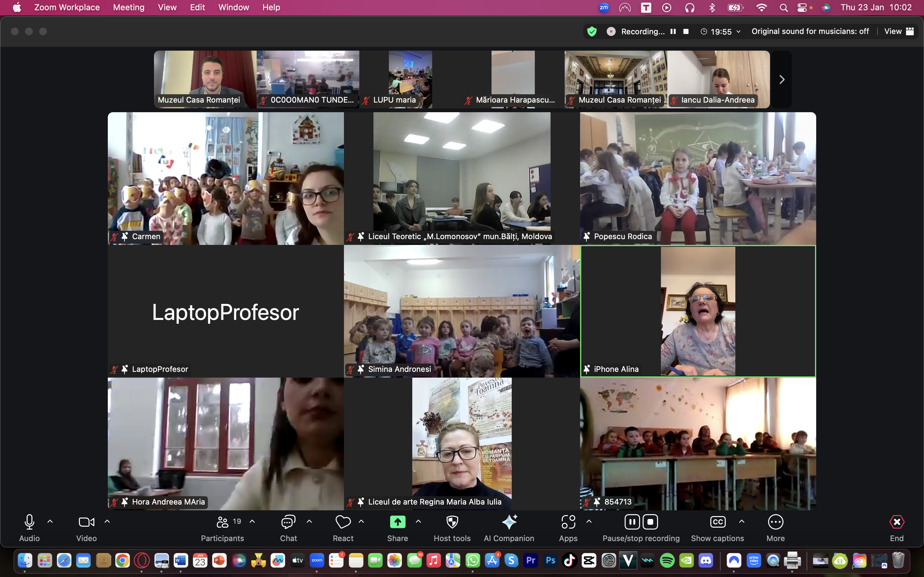The image size is (924, 577).
Task: Launch the AI Companion sparkle icon
Action: (x=509, y=522)
